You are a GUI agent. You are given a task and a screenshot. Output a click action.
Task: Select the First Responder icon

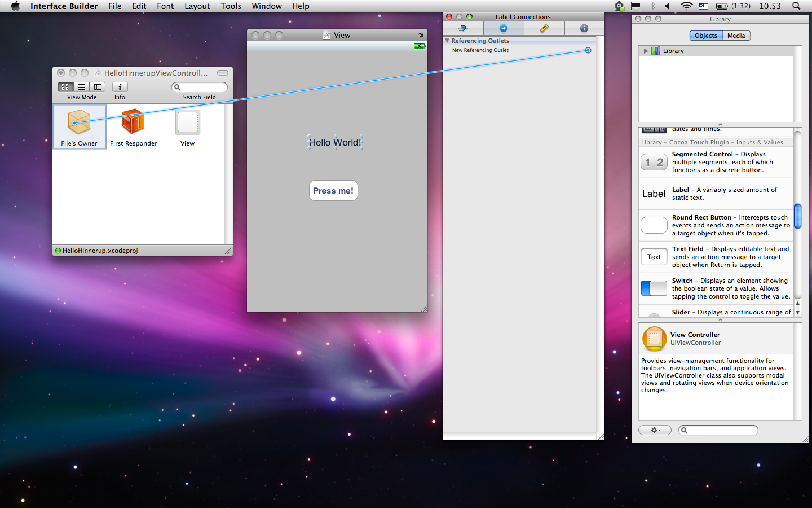tap(134, 122)
